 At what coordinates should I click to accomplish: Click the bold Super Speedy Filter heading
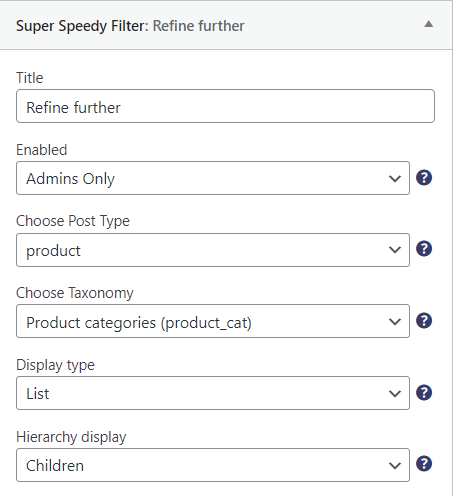click(82, 26)
